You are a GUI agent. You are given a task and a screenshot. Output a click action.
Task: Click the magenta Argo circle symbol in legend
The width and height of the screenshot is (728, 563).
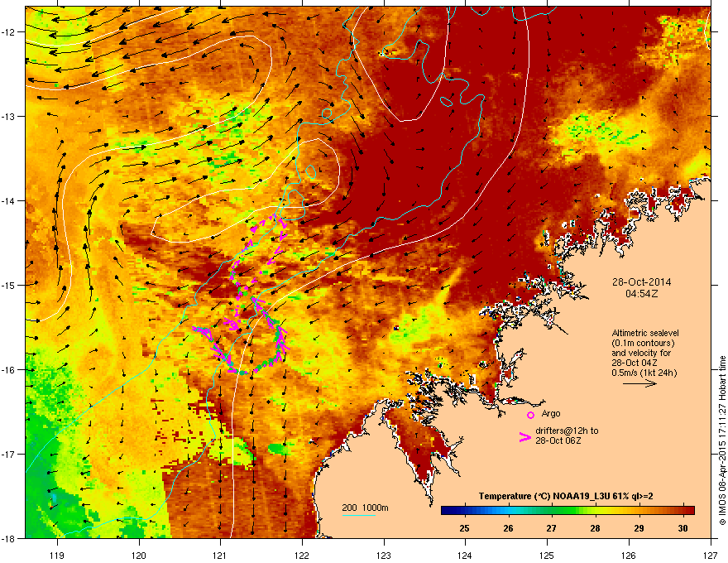(530, 415)
